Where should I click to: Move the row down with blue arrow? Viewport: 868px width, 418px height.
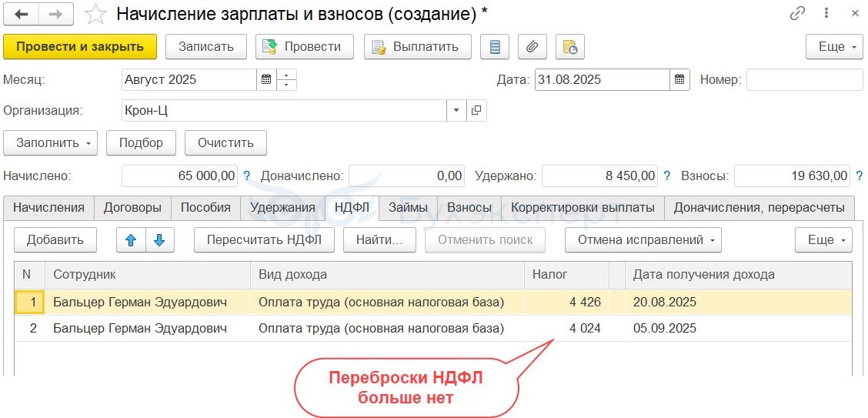pyautogui.click(x=160, y=240)
